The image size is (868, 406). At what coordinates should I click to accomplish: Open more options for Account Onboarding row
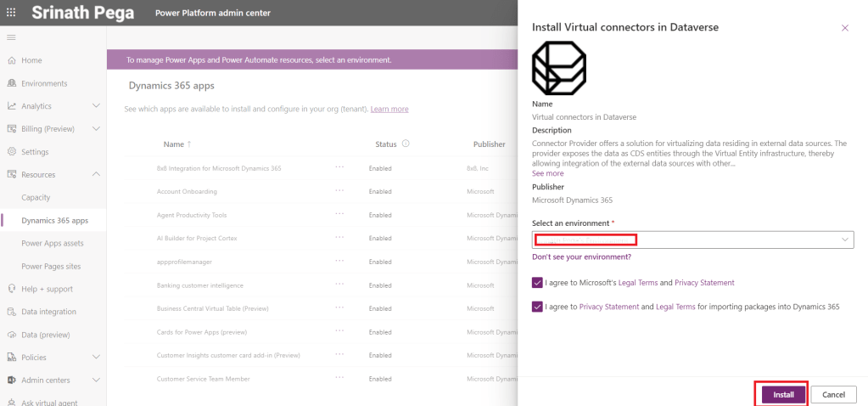(339, 191)
